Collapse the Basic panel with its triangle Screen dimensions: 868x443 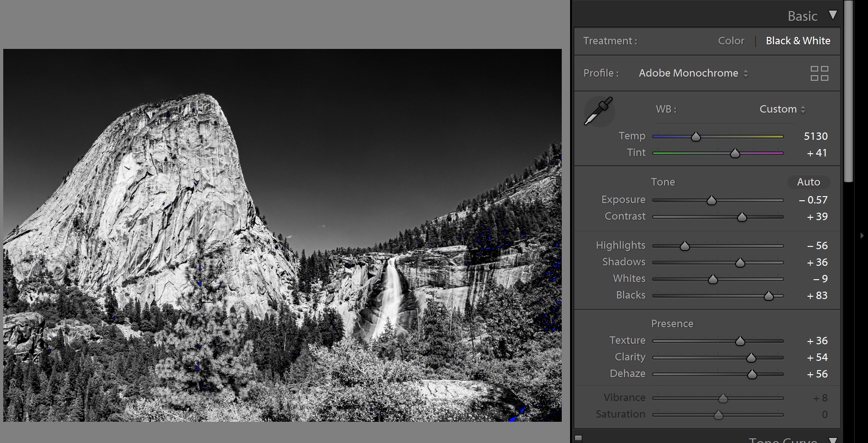(833, 15)
